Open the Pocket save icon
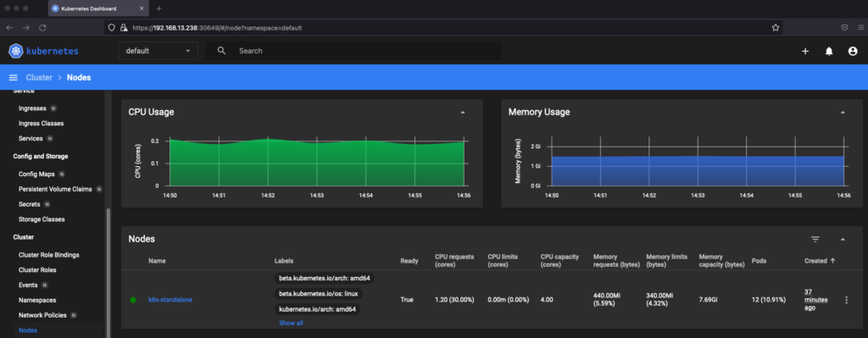The height and width of the screenshot is (338, 868). click(845, 28)
